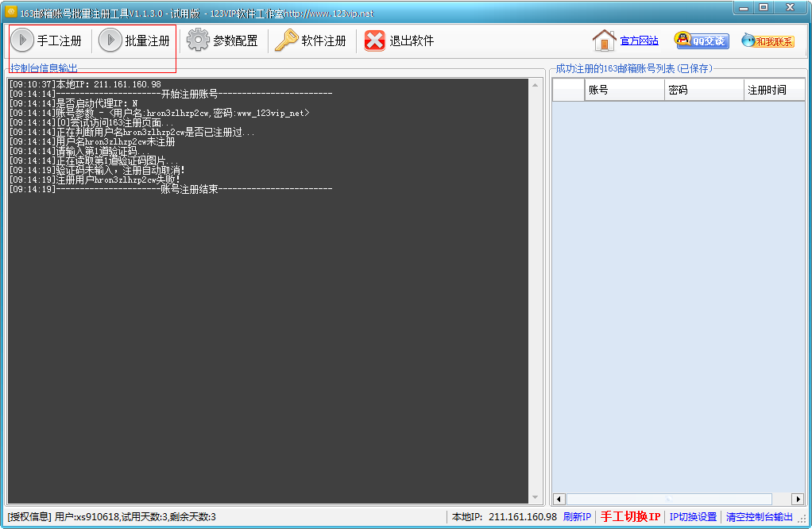This screenshot has height=529, width=812.
Task: Click log line with 账号参数 username and password
Action: 160,113
